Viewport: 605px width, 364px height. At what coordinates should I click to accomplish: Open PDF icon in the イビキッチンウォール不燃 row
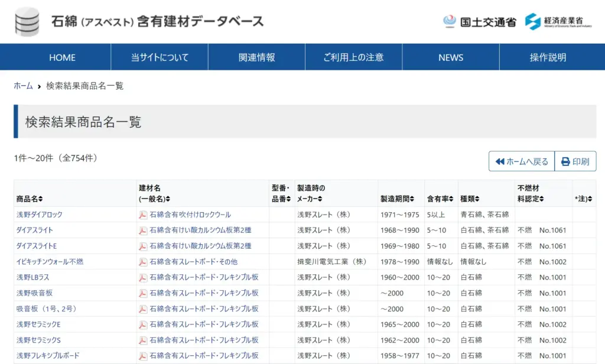point(143,262)
